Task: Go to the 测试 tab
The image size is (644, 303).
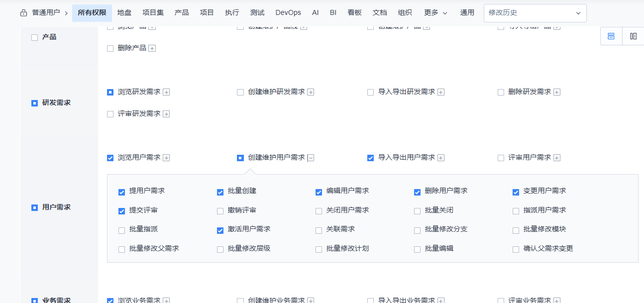Action: 257,13
